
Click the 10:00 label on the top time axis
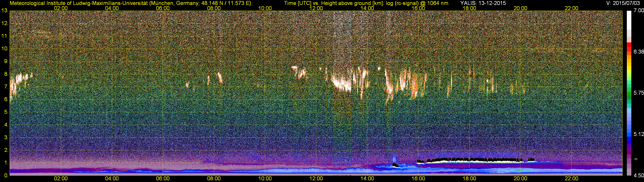265,8
